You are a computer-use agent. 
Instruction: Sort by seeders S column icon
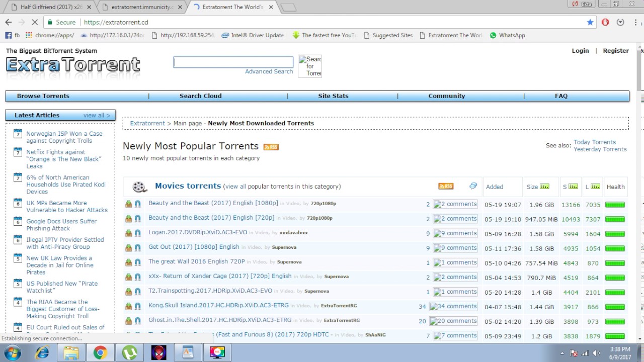pyautogui.click(x=573, y=187)
